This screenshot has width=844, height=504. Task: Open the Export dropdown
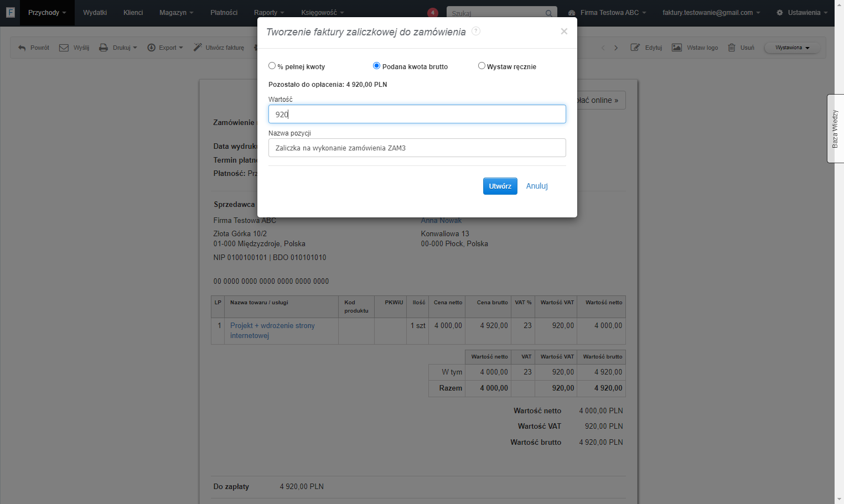pyautogui.click(x=165, y=48)
